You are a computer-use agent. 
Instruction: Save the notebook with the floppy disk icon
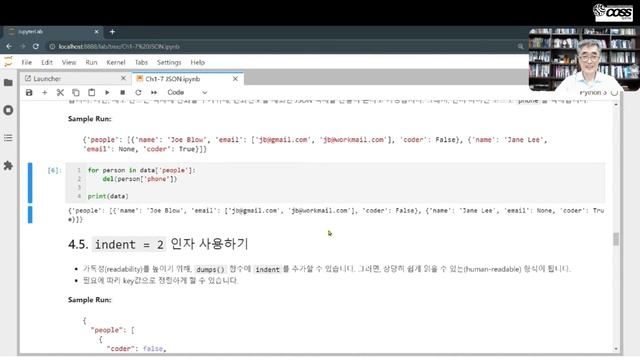pyautogui.click(x=29, y=93)
